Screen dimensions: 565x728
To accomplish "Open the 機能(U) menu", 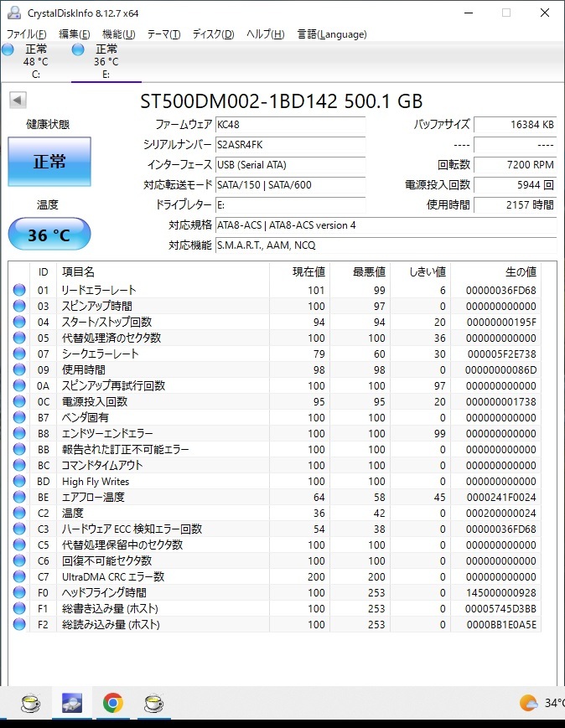I will point(118,34).
